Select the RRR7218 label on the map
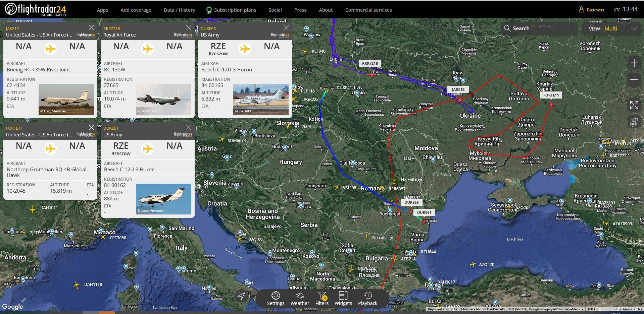 pos(370,63)
